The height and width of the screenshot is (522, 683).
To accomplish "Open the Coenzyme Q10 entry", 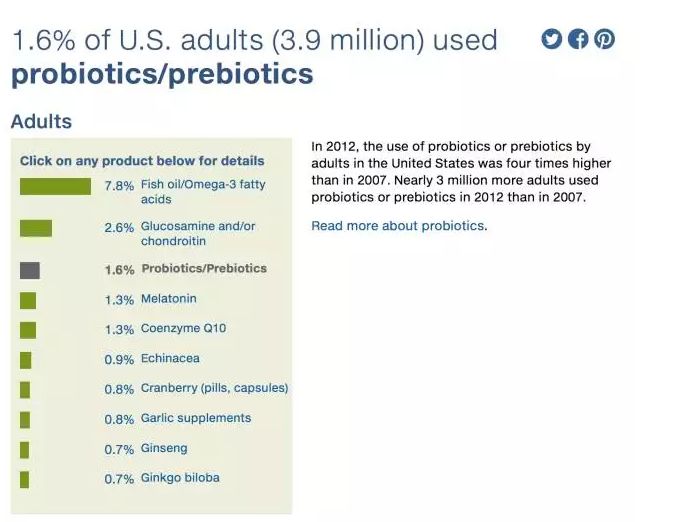I will (x=183, y=328).
